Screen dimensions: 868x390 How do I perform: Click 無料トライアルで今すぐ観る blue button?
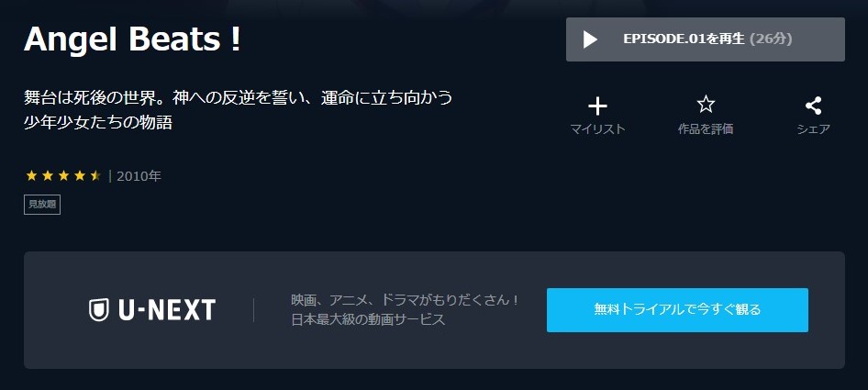pos(677,309)
